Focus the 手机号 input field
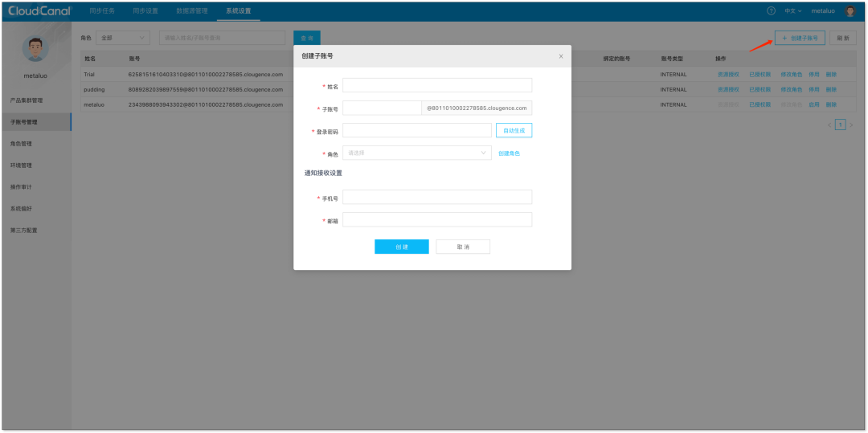 pos(437,197)
